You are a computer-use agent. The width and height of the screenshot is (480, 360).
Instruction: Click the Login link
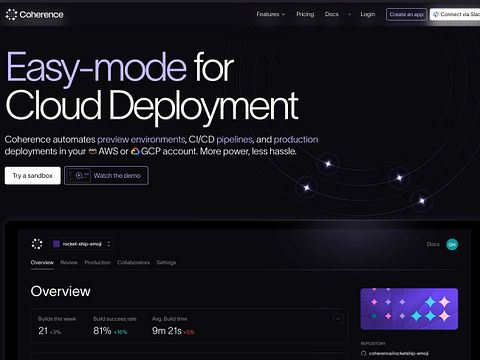pos(368,14)
